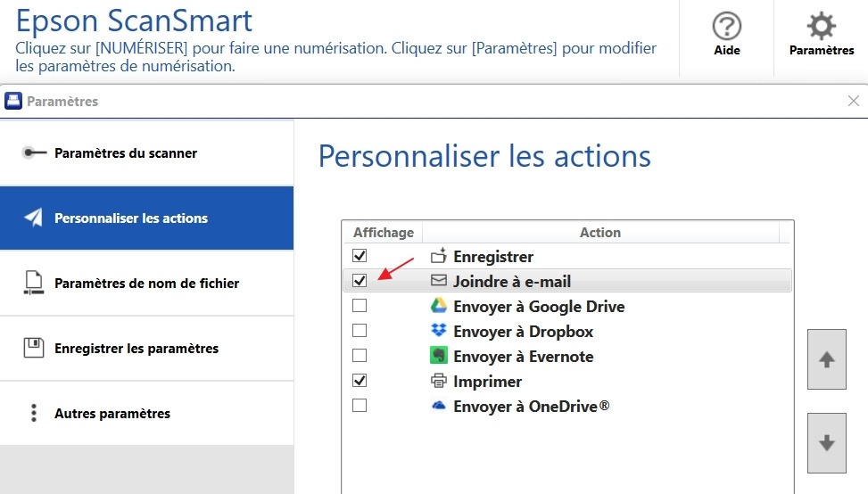Click the Personnaliser les actions heading
The height and width of the screenshot is (494, 868).
(484, 156)
